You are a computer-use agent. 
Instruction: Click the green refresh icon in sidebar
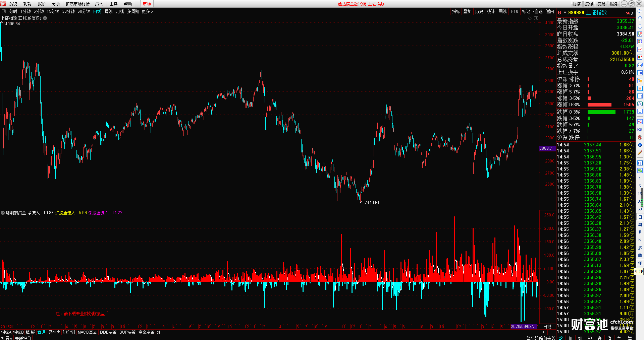click(640, 171)
